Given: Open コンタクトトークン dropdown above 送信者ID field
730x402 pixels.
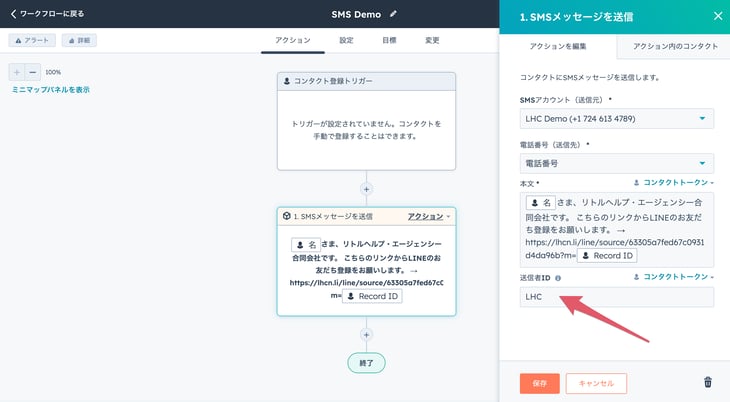Looking at the screenshot, I should [x=673, y=277].
